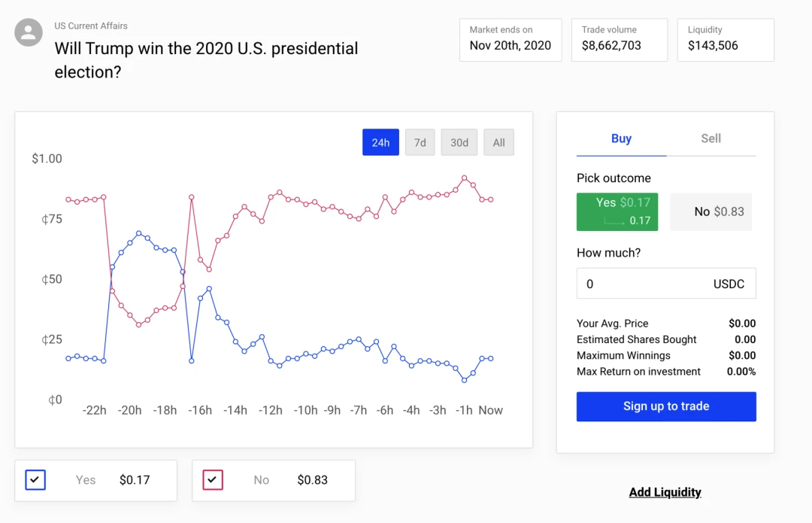
Task: Click Sign up to trade button
Action: click(x=666, y=406)
